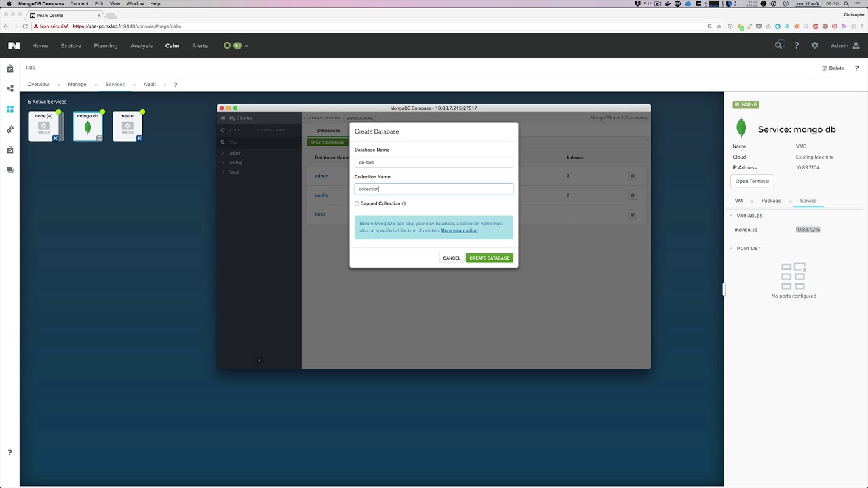The width and height of the screenshot is (868, 488).
Task: Open the Apple menu
Action: pos(9,4)
